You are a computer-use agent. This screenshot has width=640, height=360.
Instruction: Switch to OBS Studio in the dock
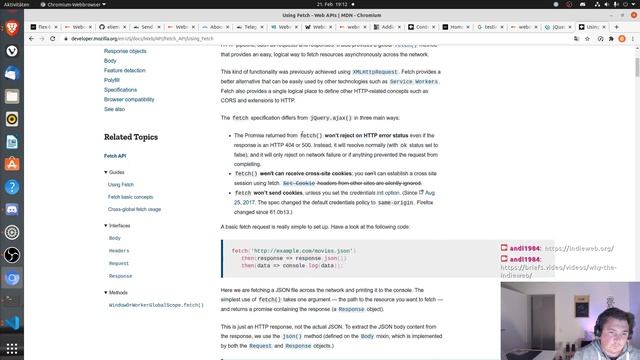click(x=12, y=255)
